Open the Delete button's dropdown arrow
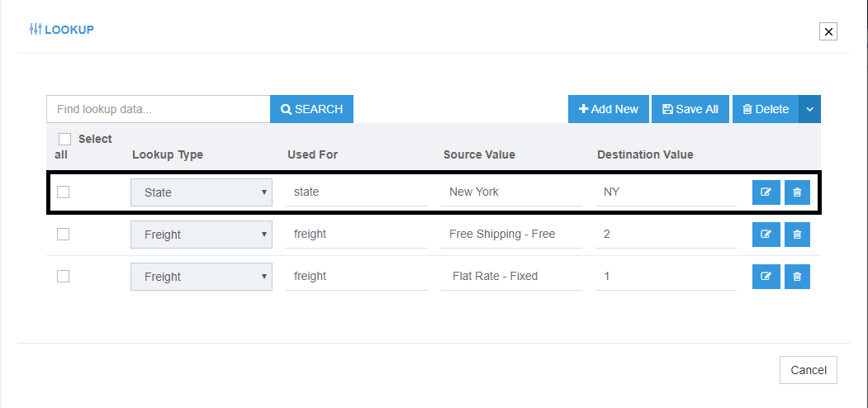The image size is (868, 408). tap(809, 109)
